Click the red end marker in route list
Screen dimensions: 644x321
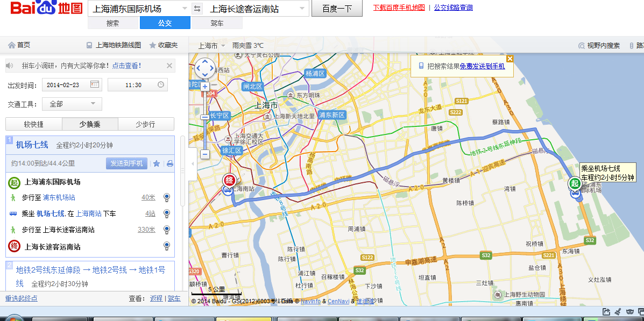14,246
